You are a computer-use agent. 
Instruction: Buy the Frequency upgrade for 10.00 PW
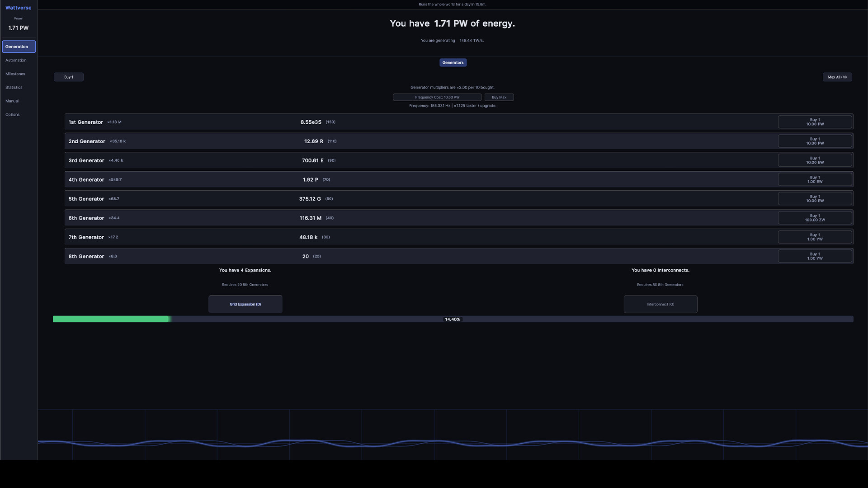coord(437,97)
